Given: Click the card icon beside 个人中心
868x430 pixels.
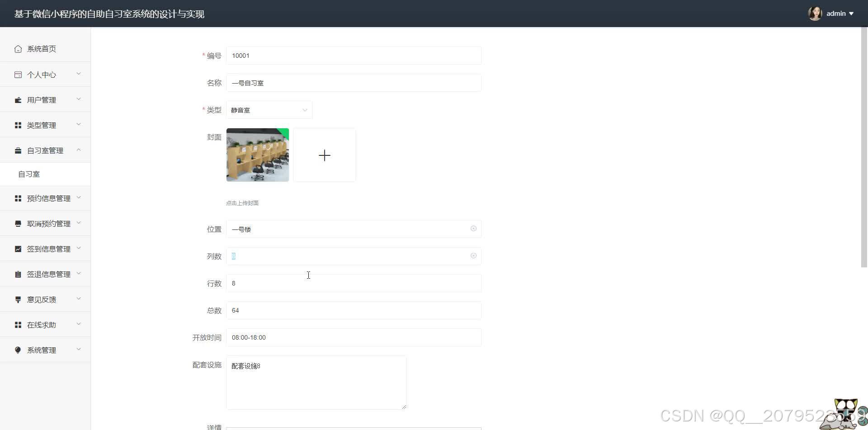Looking at the screenshot, I should coord(18,75).
